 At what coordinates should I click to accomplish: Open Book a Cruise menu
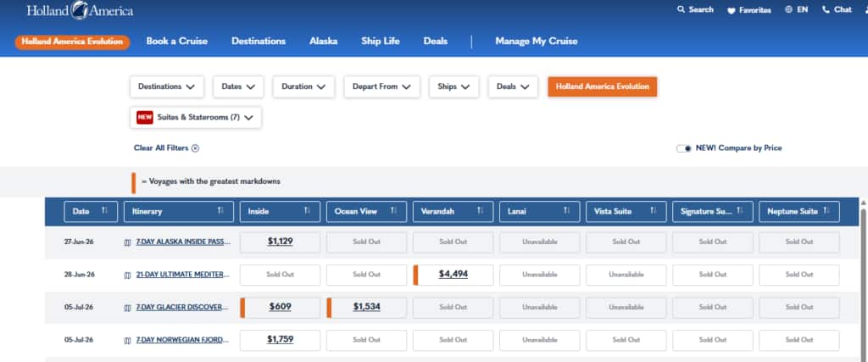177,42
